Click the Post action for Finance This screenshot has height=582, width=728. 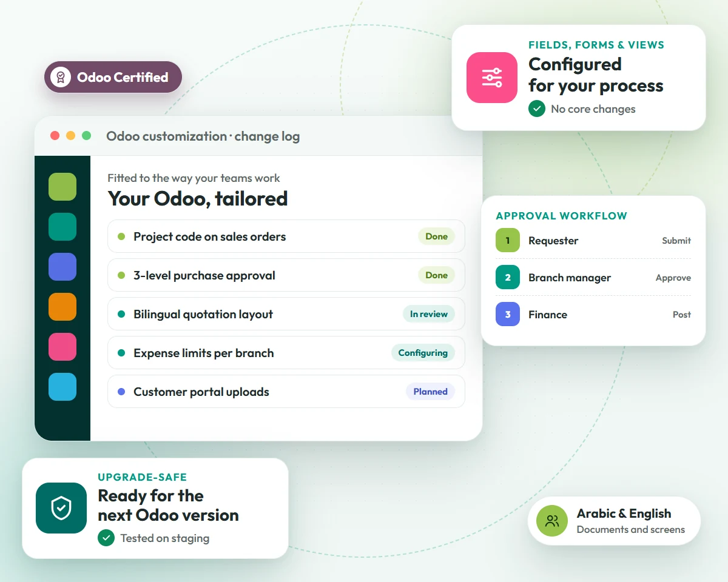(682, 315)
